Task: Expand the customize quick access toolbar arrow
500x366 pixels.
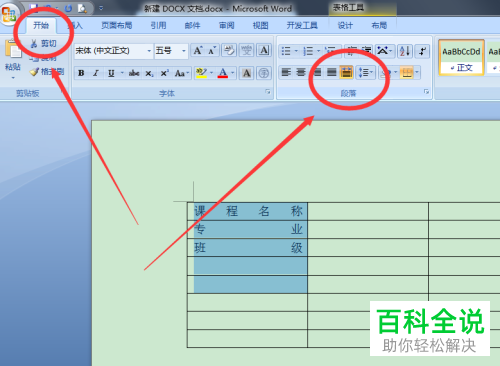Action: coord(101,8)
